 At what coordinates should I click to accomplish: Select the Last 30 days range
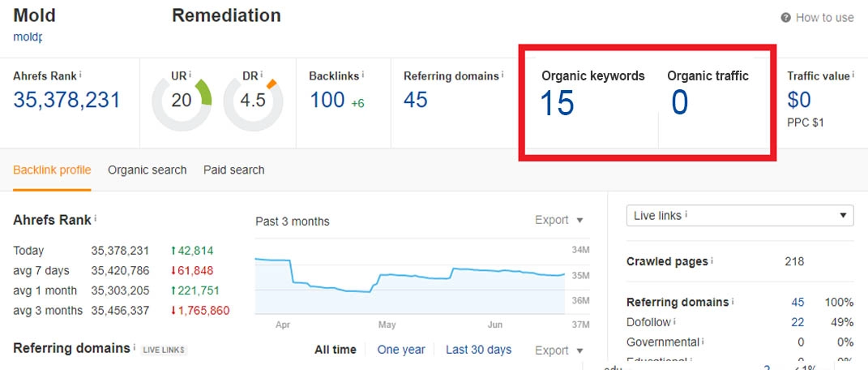(x=478, y=350)
